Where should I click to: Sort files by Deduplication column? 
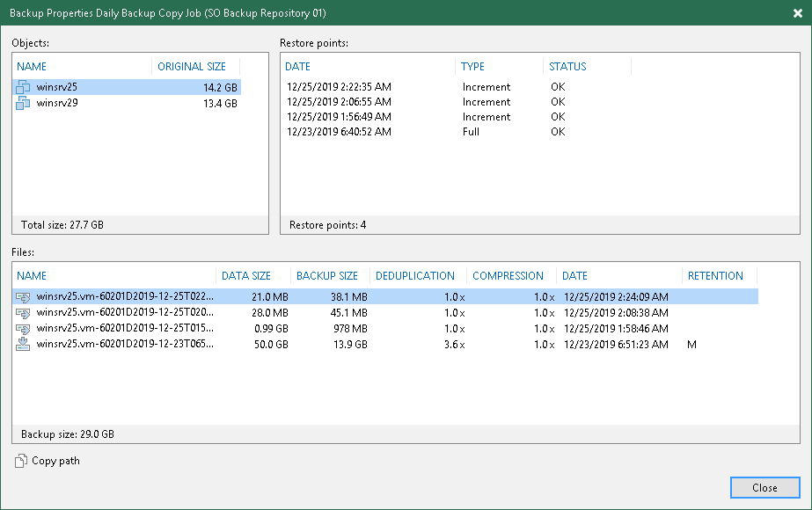click(x=415, y=276)
